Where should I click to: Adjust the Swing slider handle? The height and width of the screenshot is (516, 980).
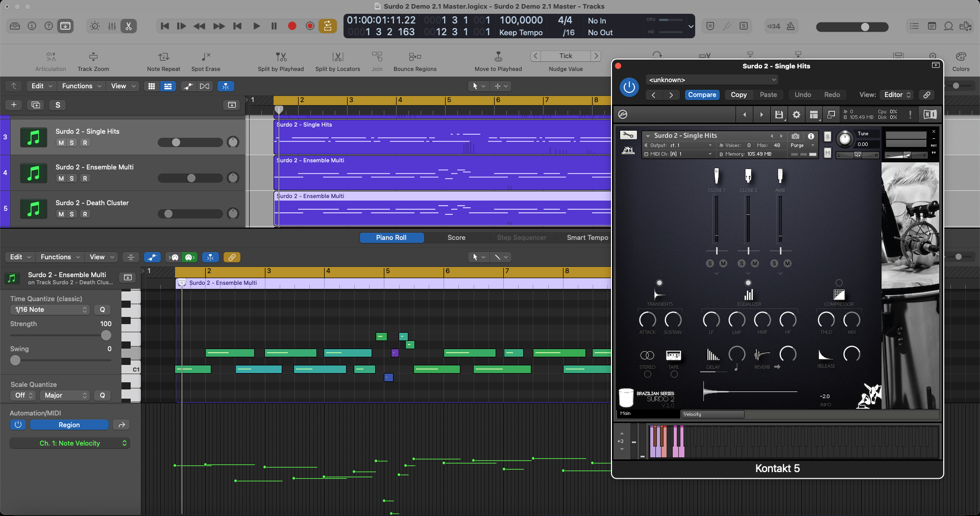(x=15, y=360)
